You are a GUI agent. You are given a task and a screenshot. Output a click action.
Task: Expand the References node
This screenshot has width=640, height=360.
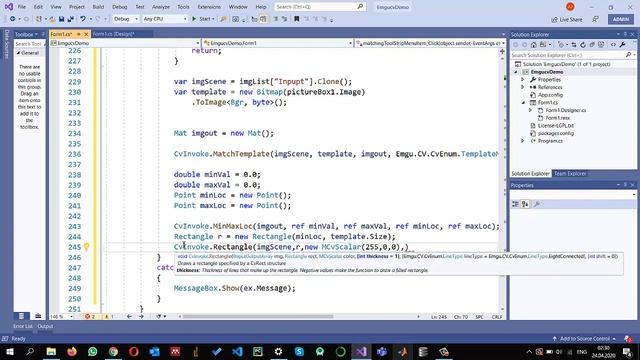click(x=523, y=87)
